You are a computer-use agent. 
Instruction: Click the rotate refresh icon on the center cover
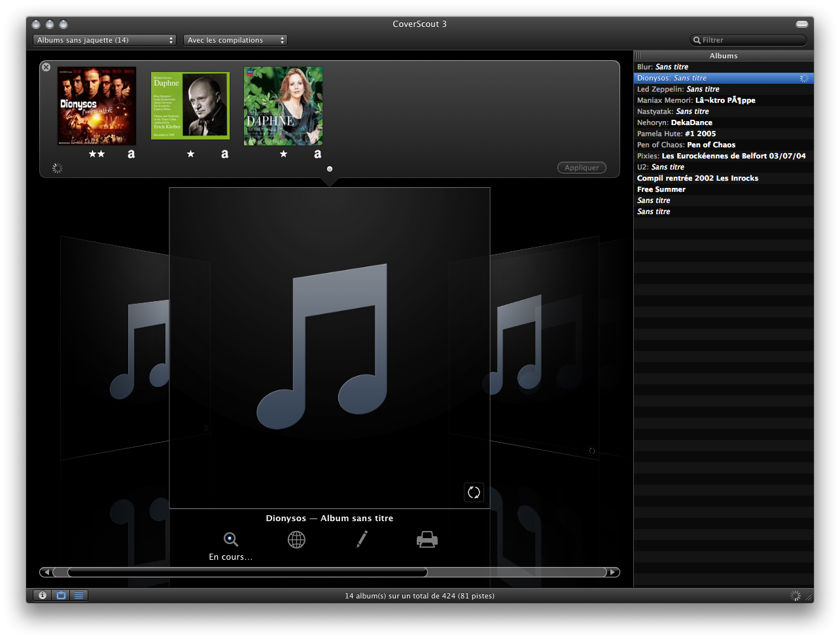[474, 492]
